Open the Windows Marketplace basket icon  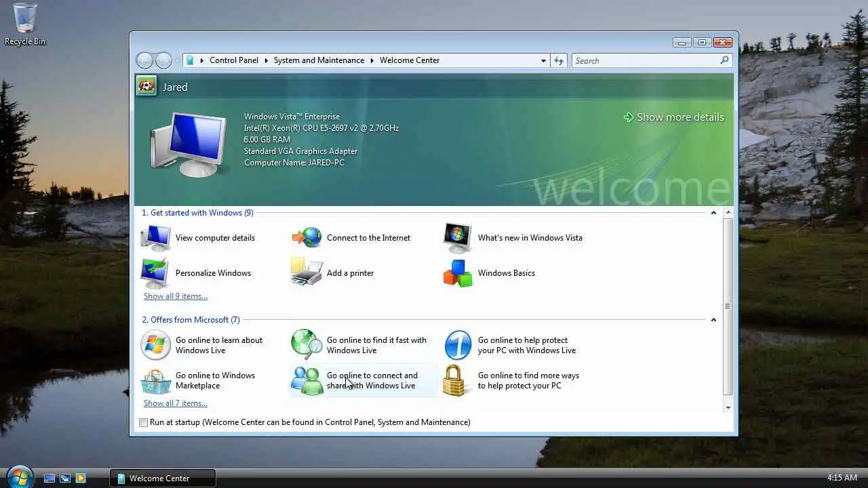[x=156, y=381]
